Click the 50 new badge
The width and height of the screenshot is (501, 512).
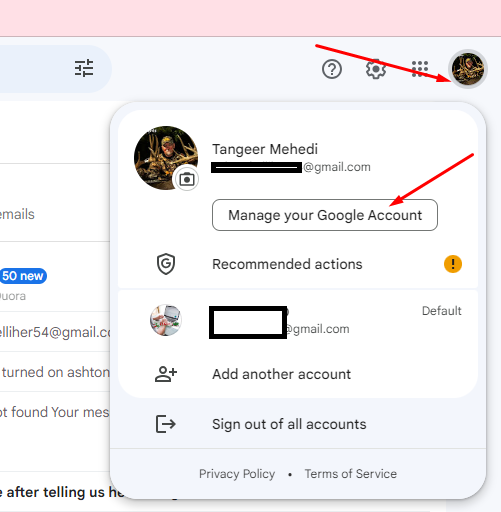23,276
